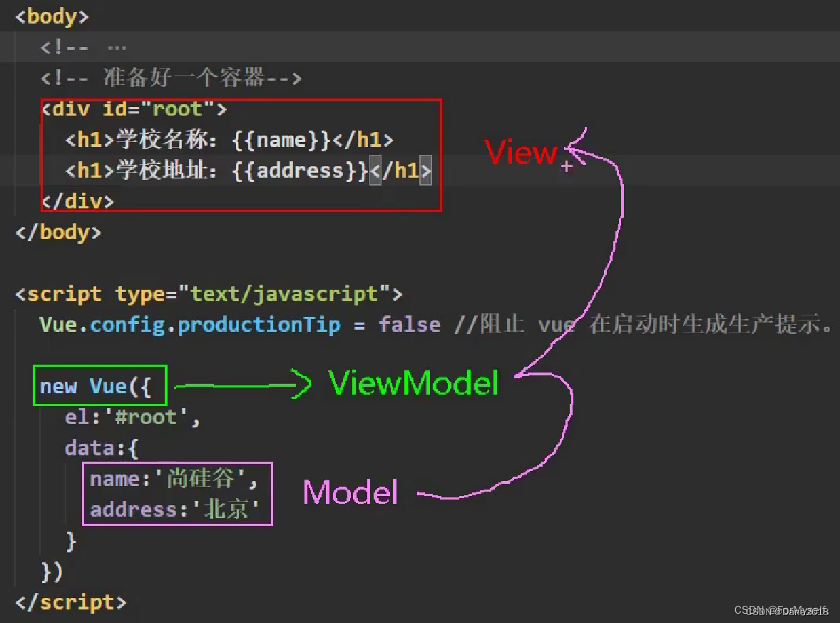Click the 准备好一个容器 comment line
Screen dimensions: 840x623
point(171,78)
